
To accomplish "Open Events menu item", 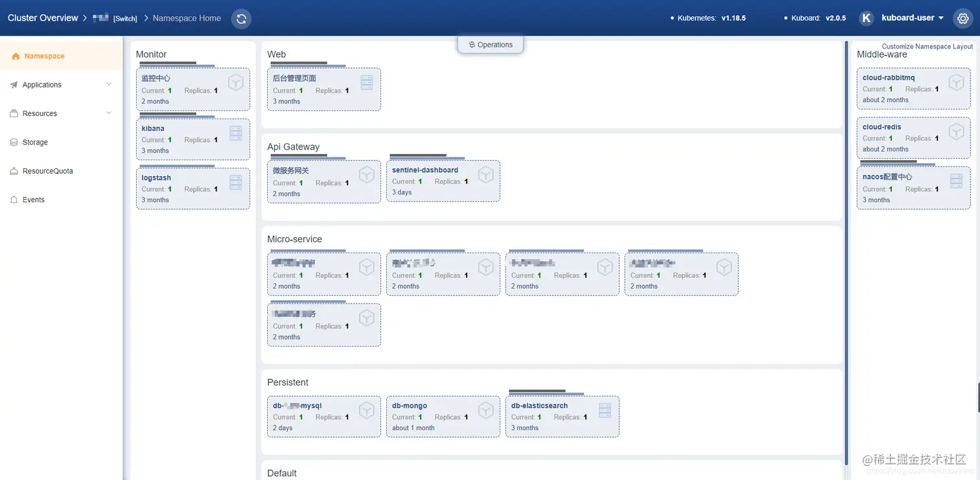I will tap(61, 200).
